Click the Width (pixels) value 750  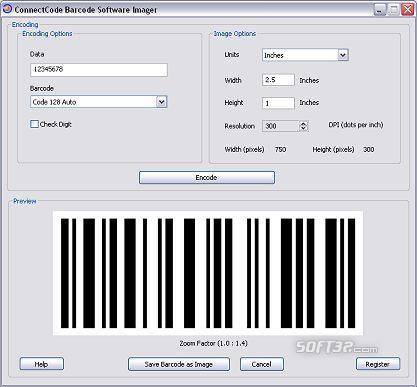click(281, 149)
